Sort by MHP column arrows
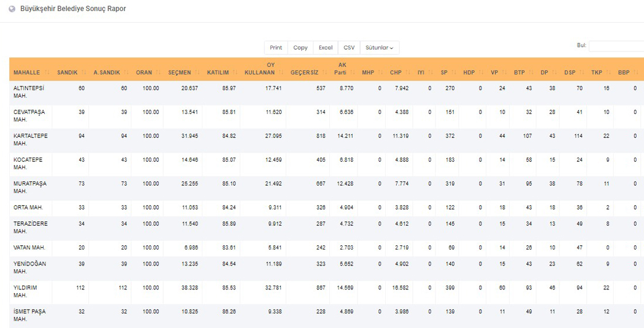Viewport: 644px width, 328px height. [380, 72]
